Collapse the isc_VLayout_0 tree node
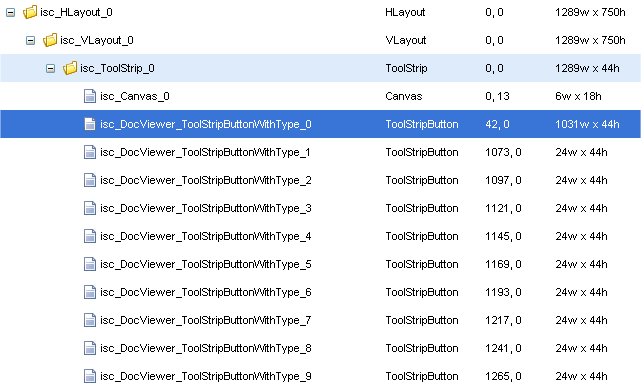 pos(30,40)
